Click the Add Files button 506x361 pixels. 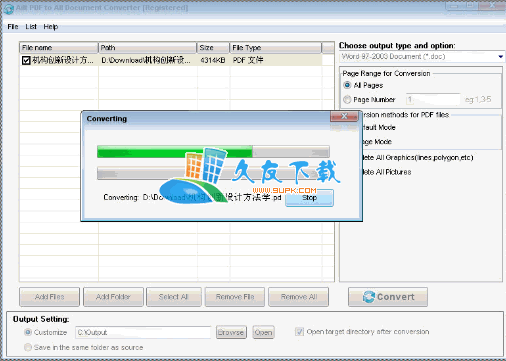click(49, 297)
